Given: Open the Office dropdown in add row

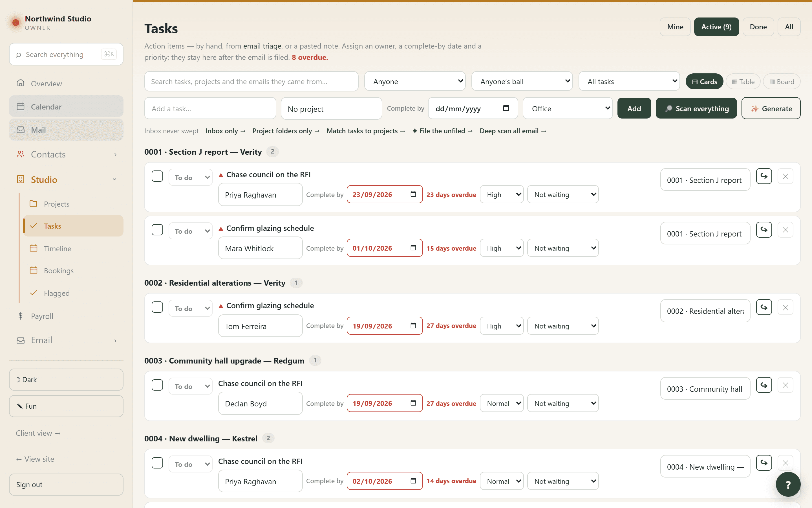Looking at the screenshot, I should [568, 108].
